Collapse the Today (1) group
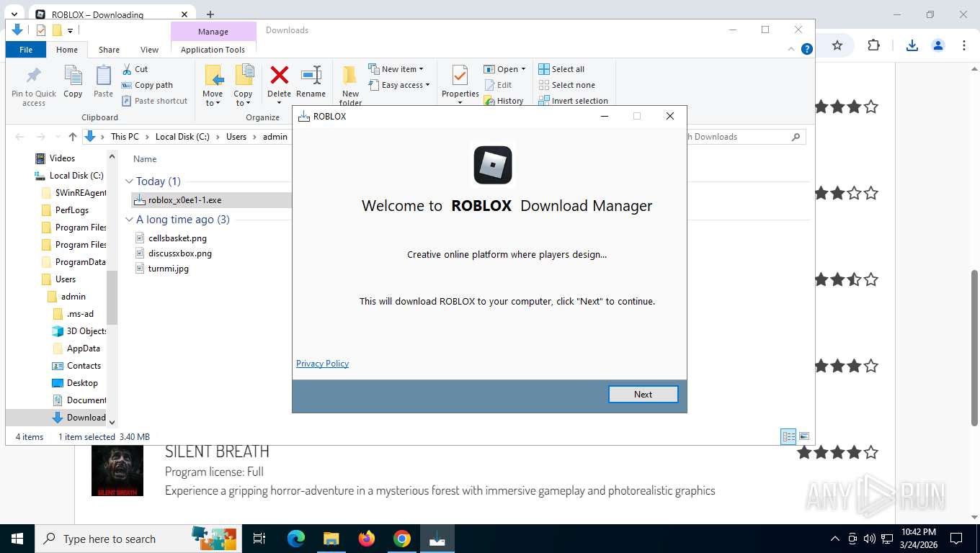The width and height of the screenshot is (980, 553). 130,181
